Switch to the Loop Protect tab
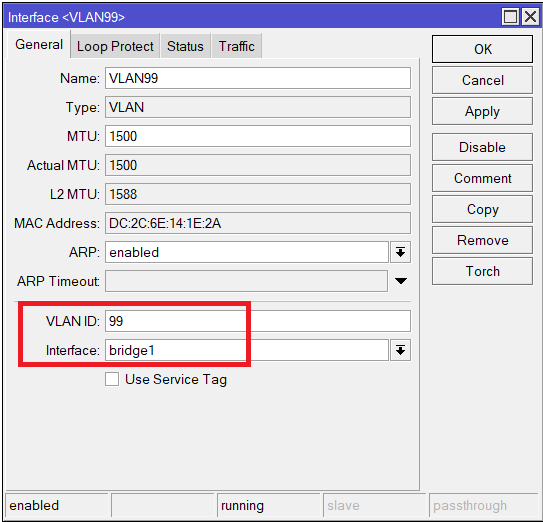The width and height of the screenshot is (543, 522). tap(115, 46)
